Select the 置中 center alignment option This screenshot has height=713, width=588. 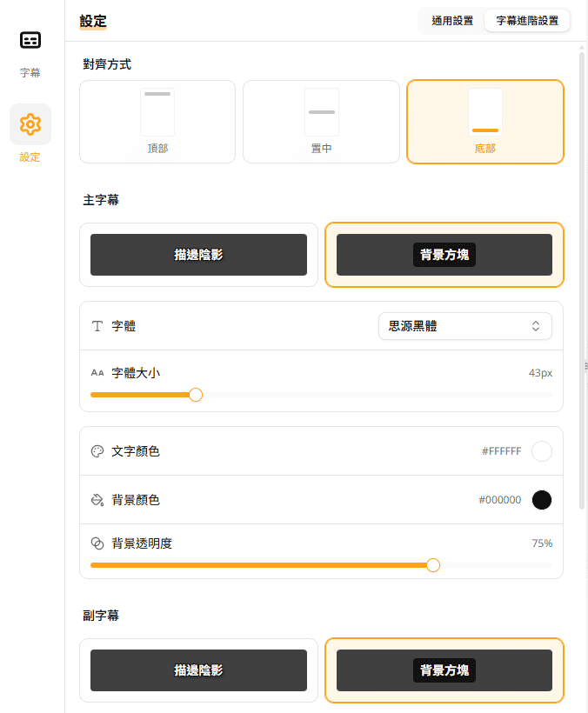321,122
